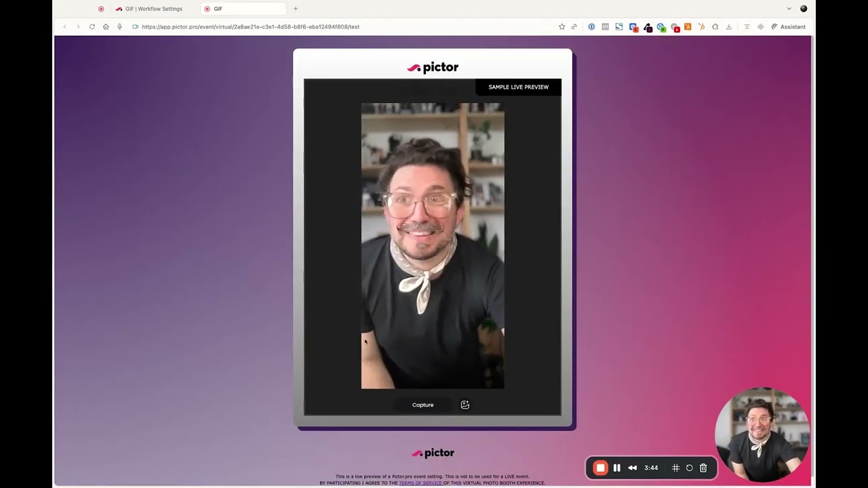Image resolution: width=868 pixels, height=488 pixels.
Task: Switch to the GIF | Workflow Settings tab
Action: click(149, 9)
